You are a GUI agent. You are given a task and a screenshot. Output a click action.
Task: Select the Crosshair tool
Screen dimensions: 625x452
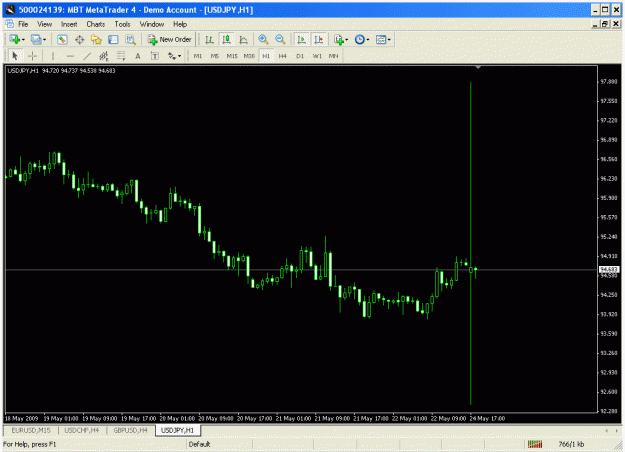click(33, 56)
